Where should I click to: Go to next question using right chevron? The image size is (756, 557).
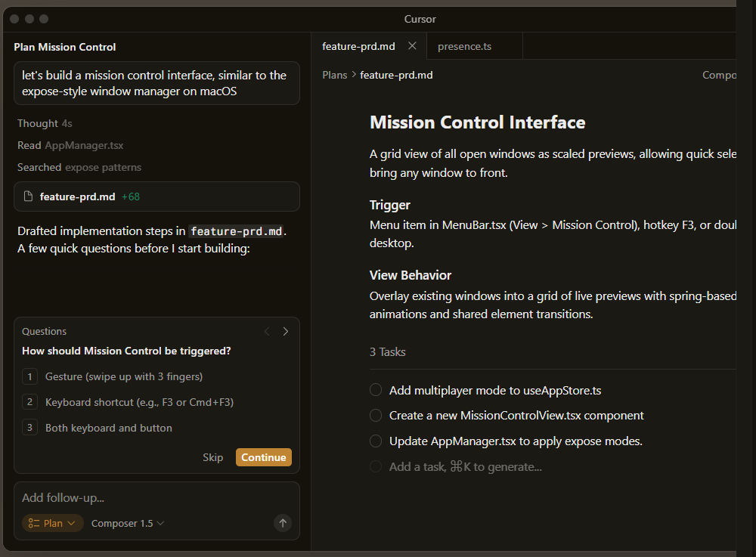tap(286, 331)
